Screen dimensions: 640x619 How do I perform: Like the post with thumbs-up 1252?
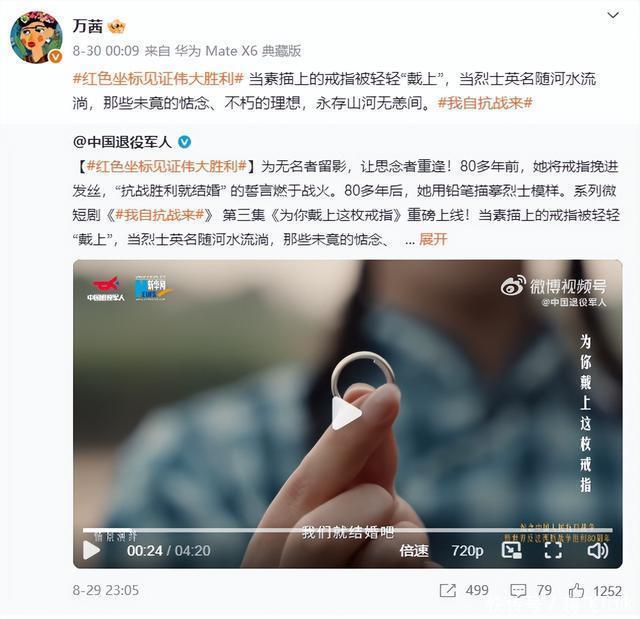click(x=576, y=590)
